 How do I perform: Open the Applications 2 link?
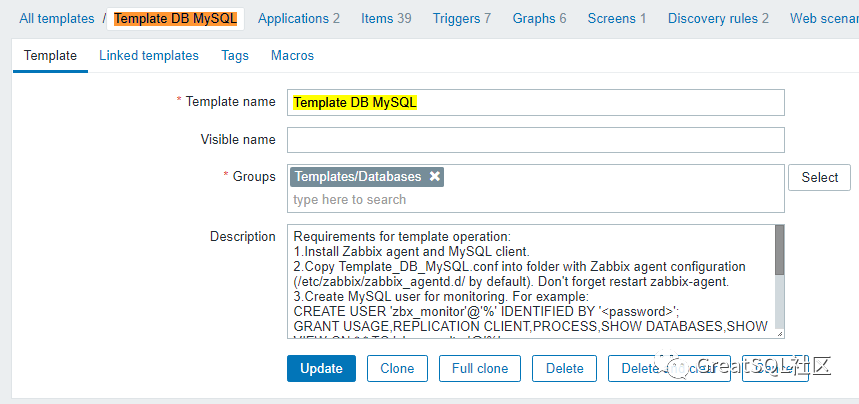point(299,18)
